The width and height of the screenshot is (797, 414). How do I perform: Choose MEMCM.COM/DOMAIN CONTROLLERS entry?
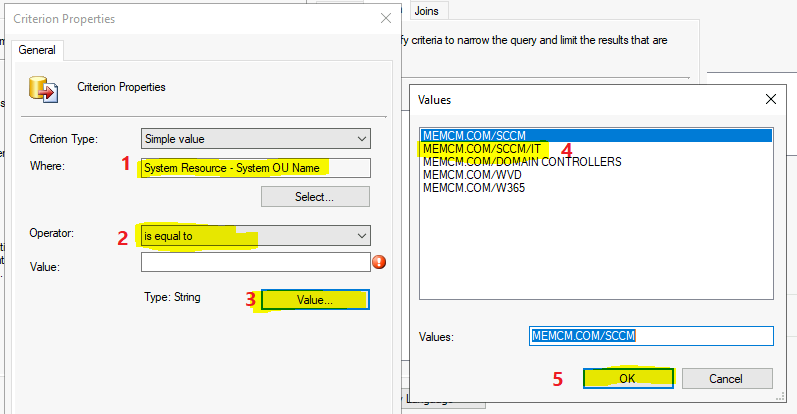(x=596, y=162)
